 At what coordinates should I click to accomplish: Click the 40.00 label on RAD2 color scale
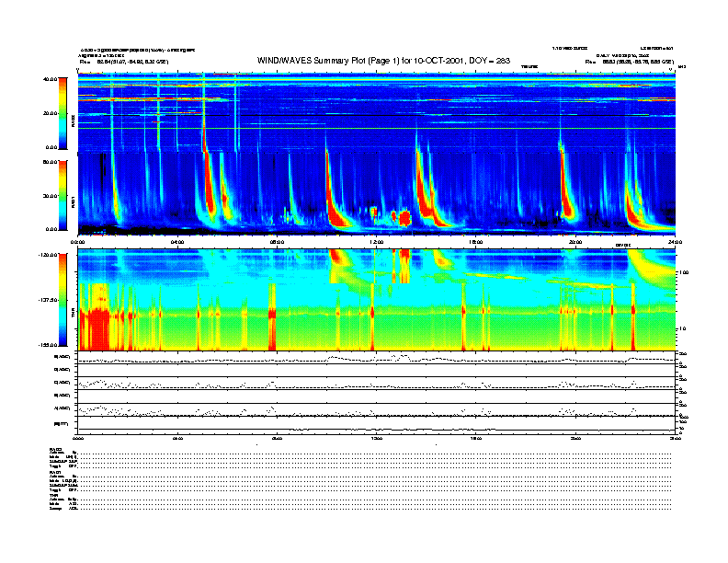[x=50, y=79]
